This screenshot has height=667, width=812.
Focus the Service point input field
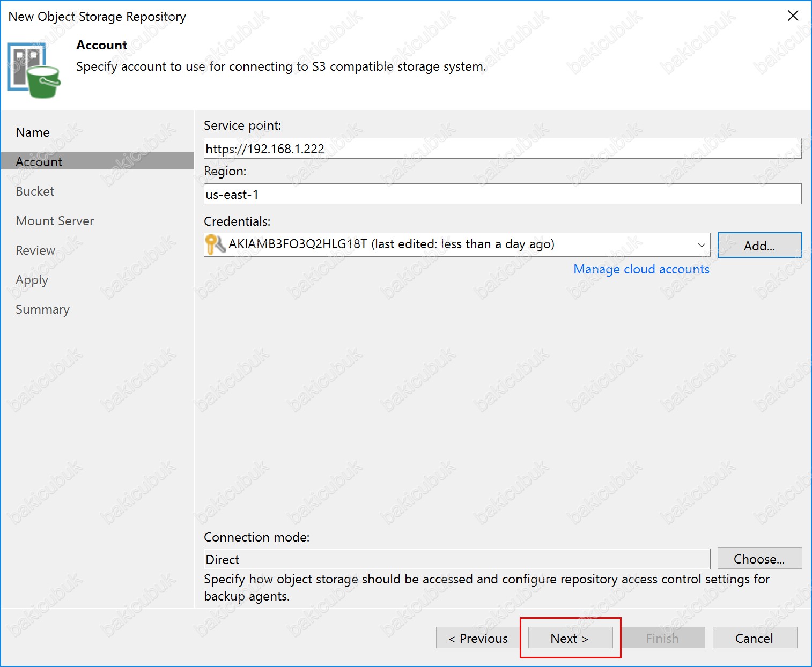point(503,149)
